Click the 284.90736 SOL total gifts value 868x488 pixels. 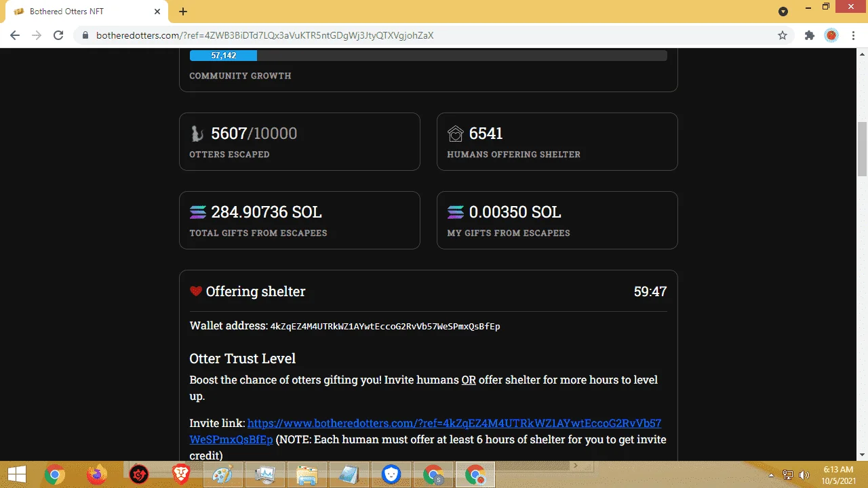click(x=267, y=212)
